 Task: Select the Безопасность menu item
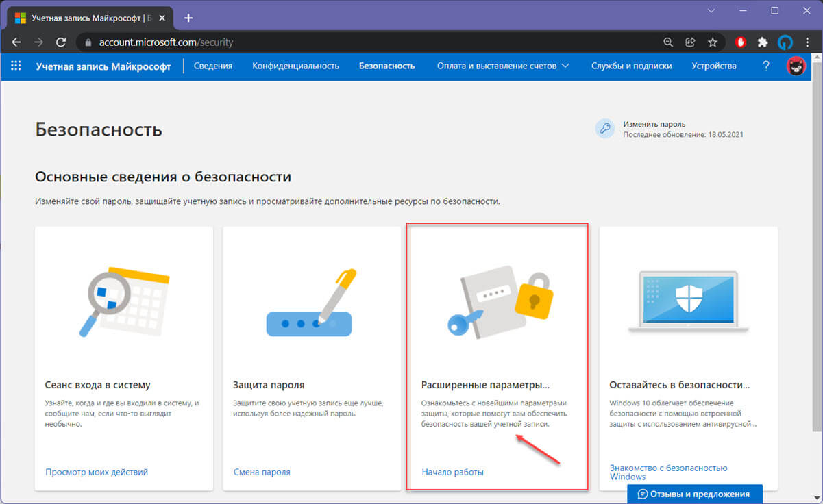[x=386, y=66]
